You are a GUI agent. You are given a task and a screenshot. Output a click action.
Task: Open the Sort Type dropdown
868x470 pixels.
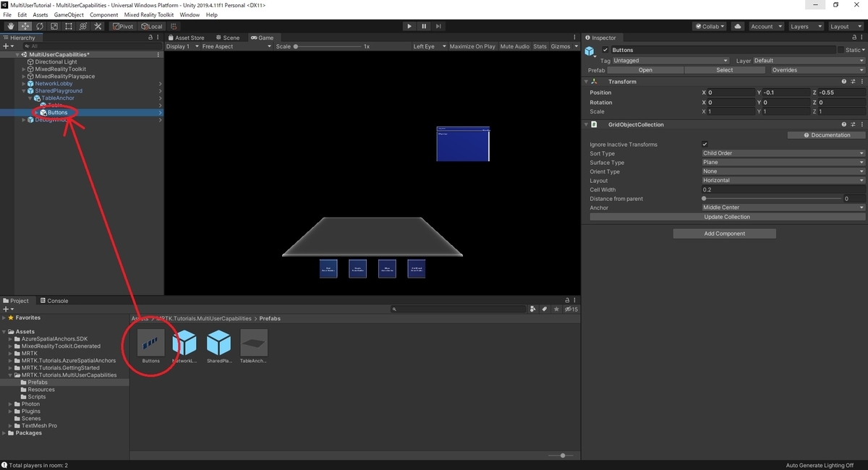click(x=783, y=153)
